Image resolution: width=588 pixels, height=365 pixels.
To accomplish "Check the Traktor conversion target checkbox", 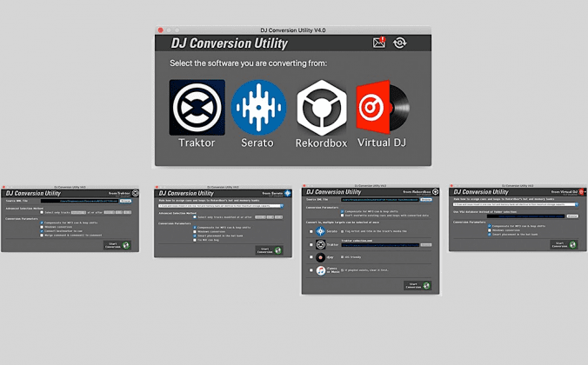I will [311, 245].
